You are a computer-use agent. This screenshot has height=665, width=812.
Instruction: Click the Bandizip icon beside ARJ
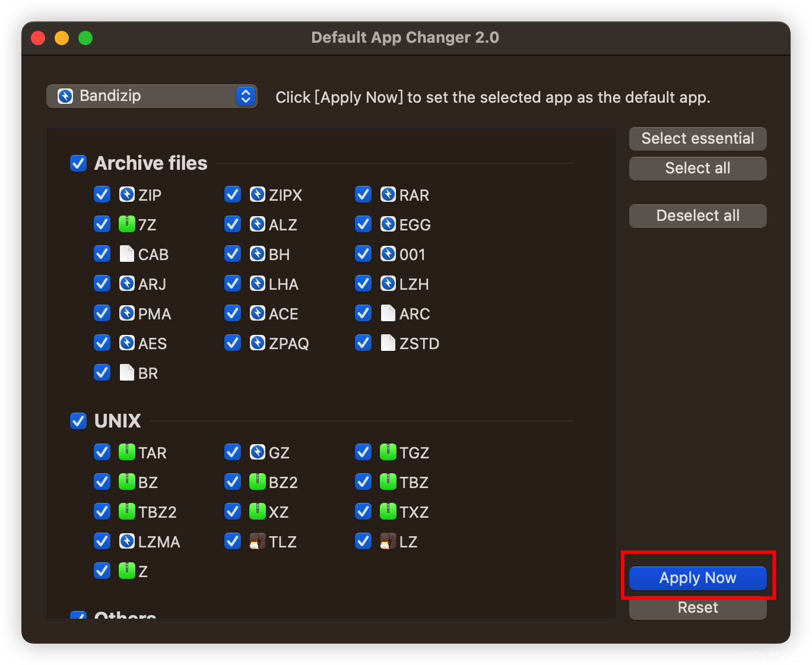[x=127, y=284]
